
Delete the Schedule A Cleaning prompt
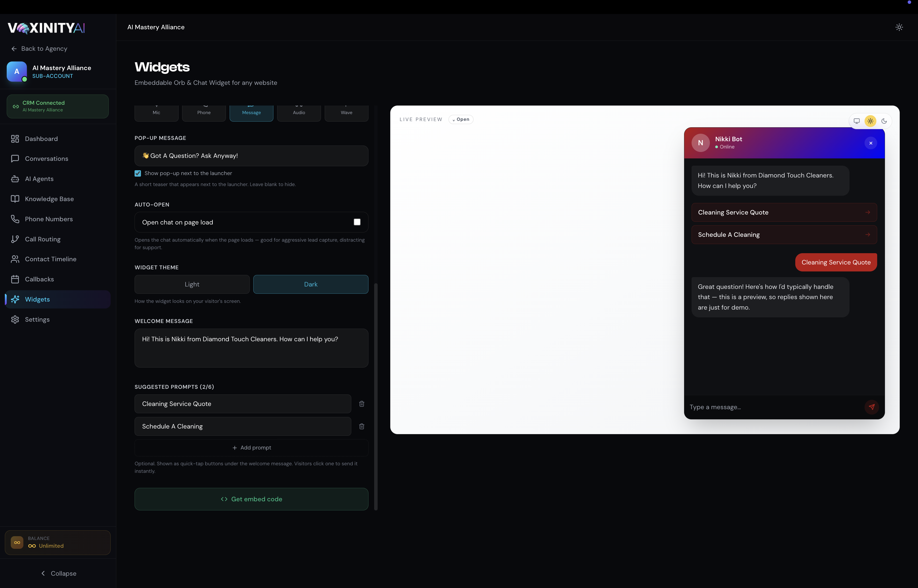coord(362,426)
